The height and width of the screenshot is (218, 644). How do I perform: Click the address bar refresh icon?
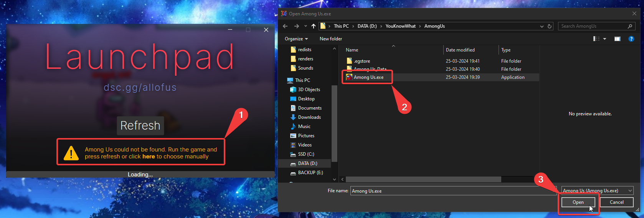pos(550,26)
